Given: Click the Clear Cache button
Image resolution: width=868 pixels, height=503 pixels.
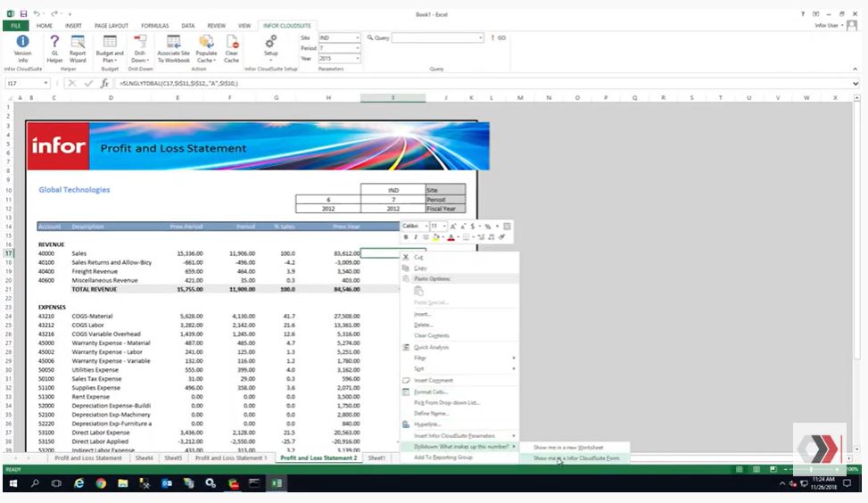Looking at the screenshot, I should [231, 49].
